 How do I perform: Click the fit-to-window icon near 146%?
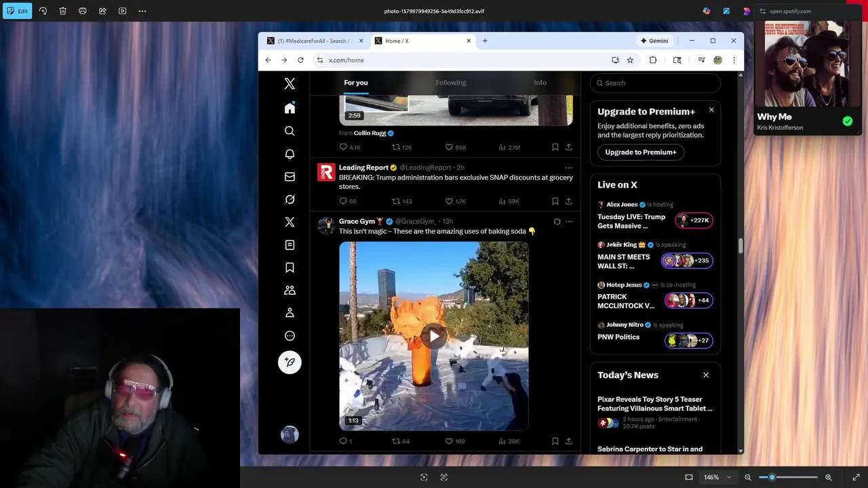[x=689, y=477]
